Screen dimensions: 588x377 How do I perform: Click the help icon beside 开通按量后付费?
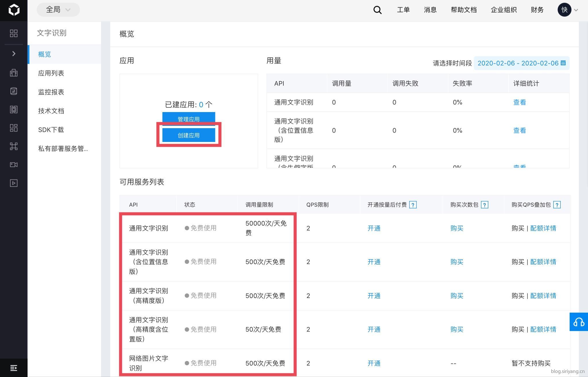pos(413,205)
